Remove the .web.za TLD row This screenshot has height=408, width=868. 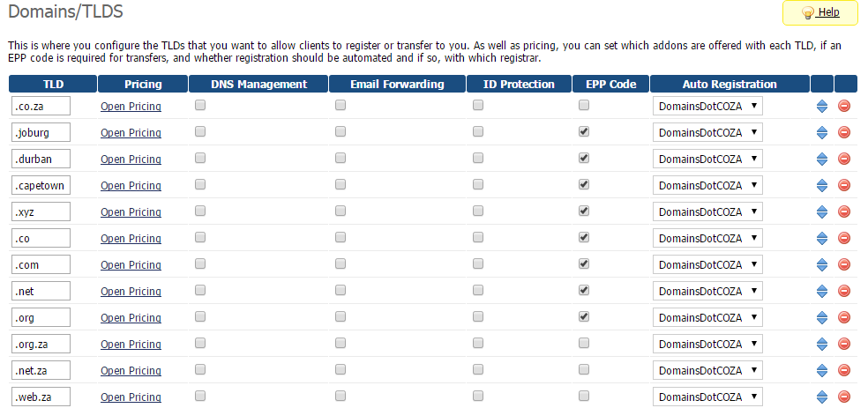point(843,397)
